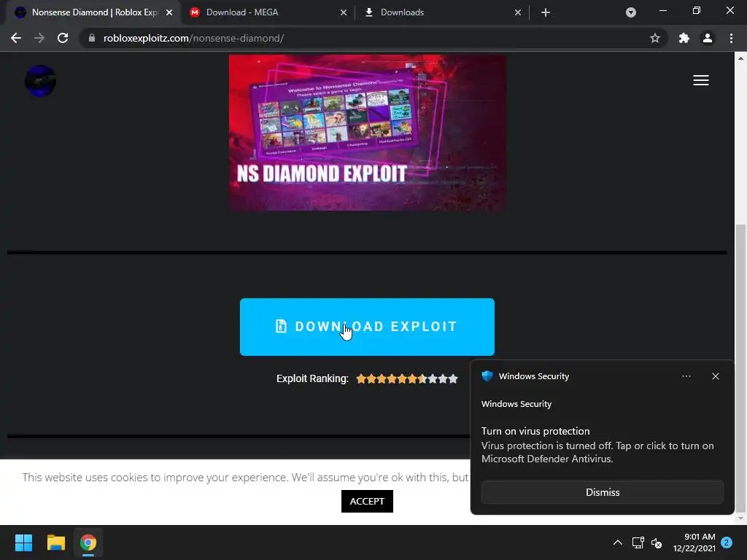Open the tab search dropdown arrow

pos(631,12)
